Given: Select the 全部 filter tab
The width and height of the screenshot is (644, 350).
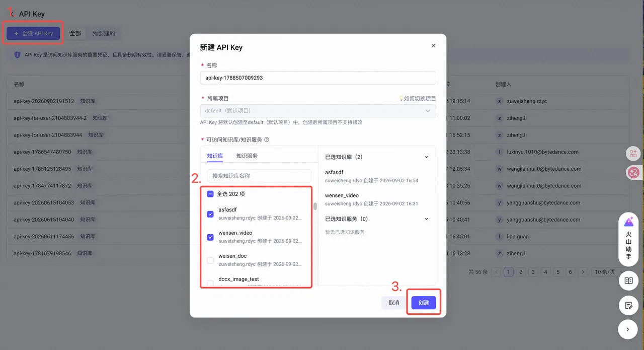Looking at the screenshot, I should (75, 33).
